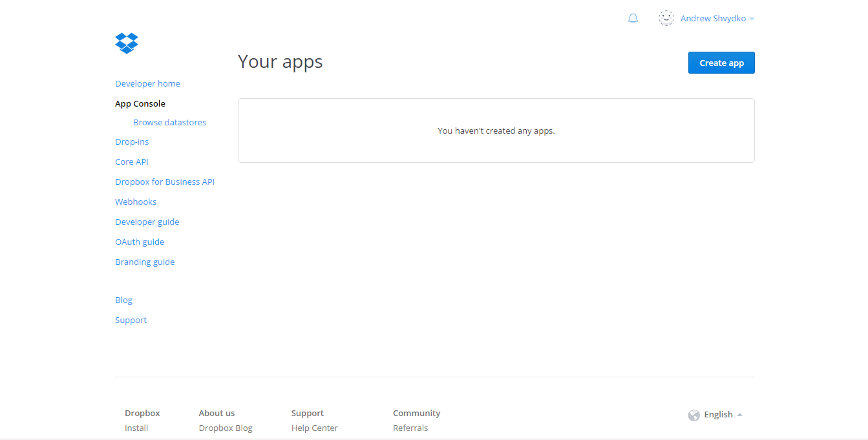Open the Developer guide
This screenshot has width=868, height=440.
click(x=147, y=222)
